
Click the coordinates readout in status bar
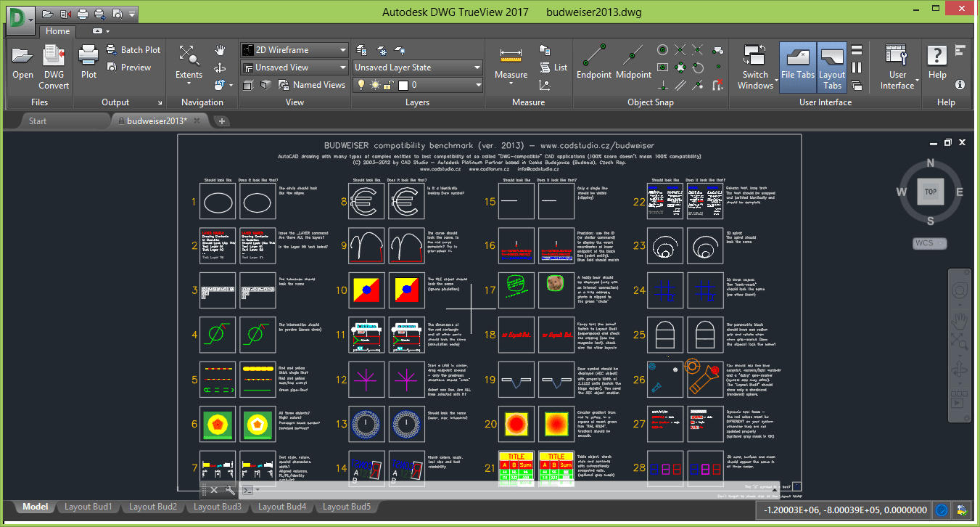point(844,510)
